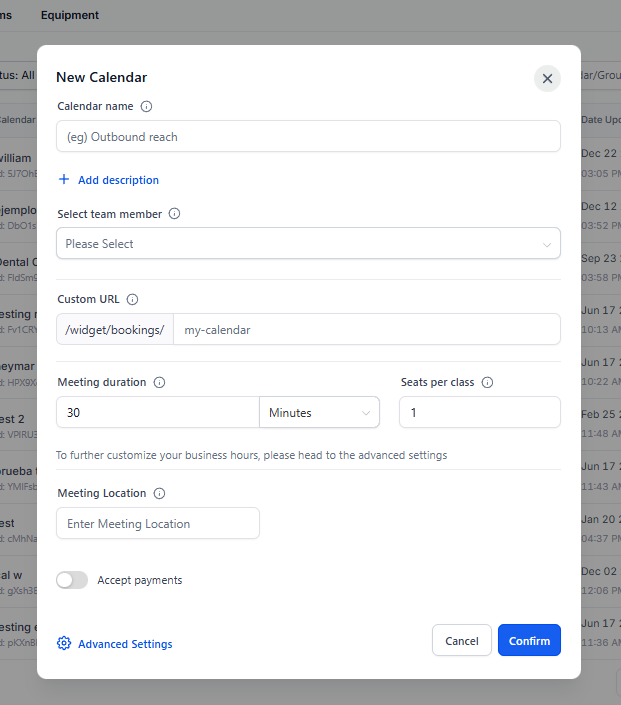Click info icon next to Meeting duration
Viewport: 621px width, 705px height.
click(x=159, y=382)
